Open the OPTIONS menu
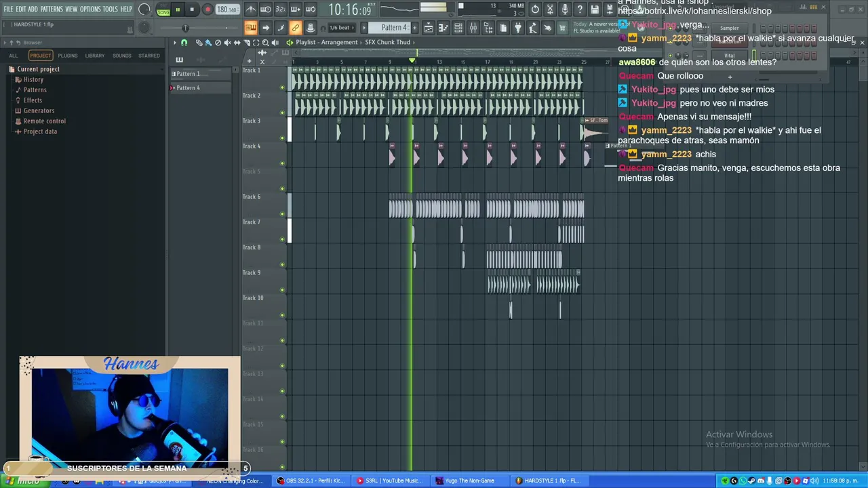This screenshot has width=868, height=488. click(x=90, y=9)
